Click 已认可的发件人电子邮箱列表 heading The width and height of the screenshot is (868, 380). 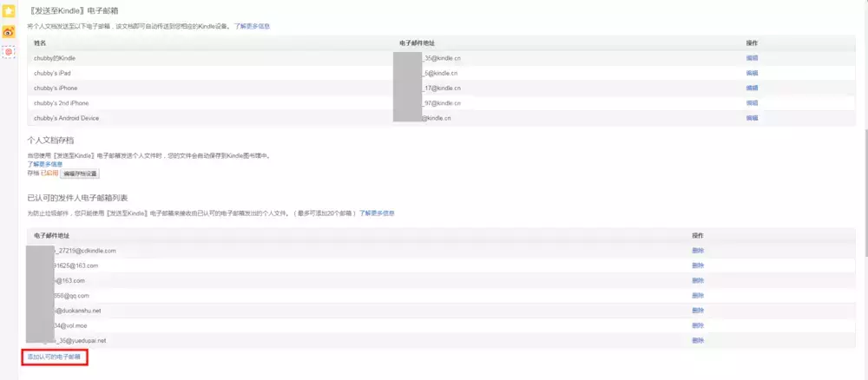click(78, 198)
